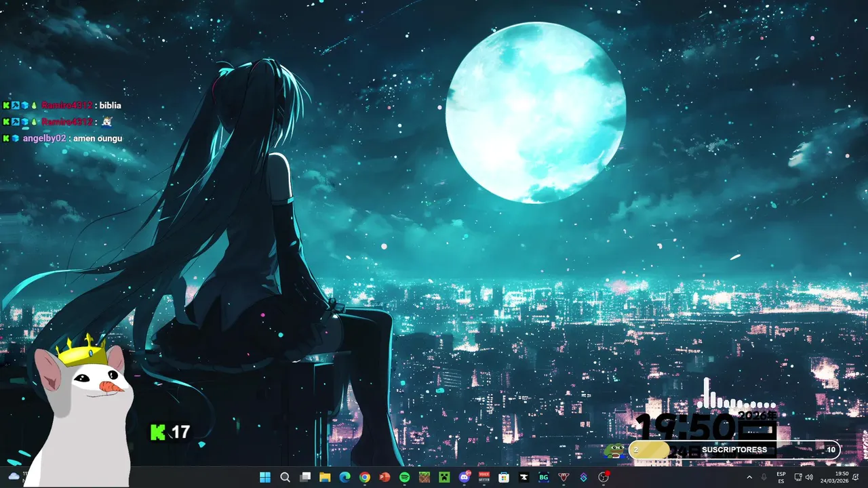Open the Minecraft dirt-block launcher icon
The height and width of the screenshot is (488, 868).
(x=425, y=477)
